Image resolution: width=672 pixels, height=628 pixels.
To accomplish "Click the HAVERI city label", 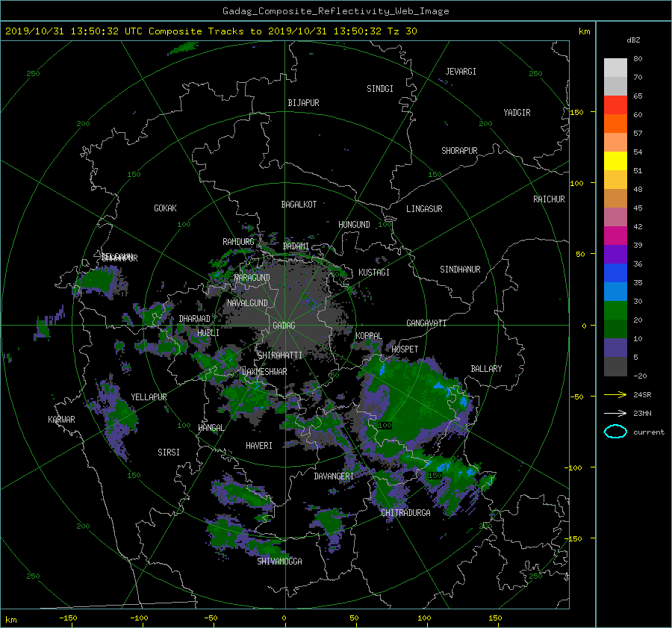I will [x=259, y=446].
